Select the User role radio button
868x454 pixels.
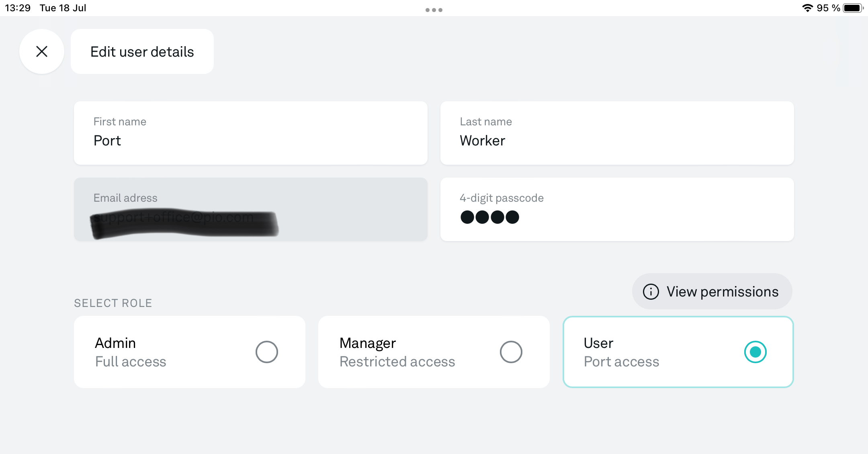click(755, 352)
